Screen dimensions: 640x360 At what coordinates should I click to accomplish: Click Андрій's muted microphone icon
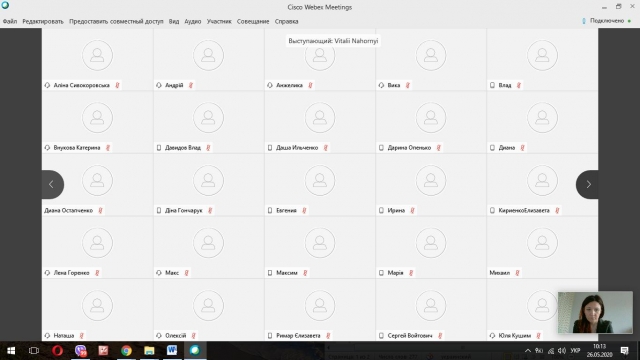point(191,85)
